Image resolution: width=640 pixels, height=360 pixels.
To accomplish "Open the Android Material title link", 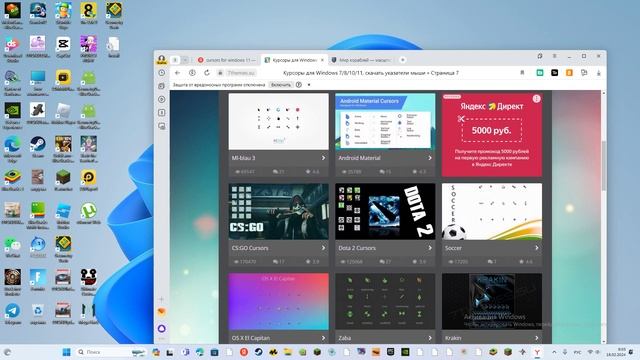I will coord(359,158).
